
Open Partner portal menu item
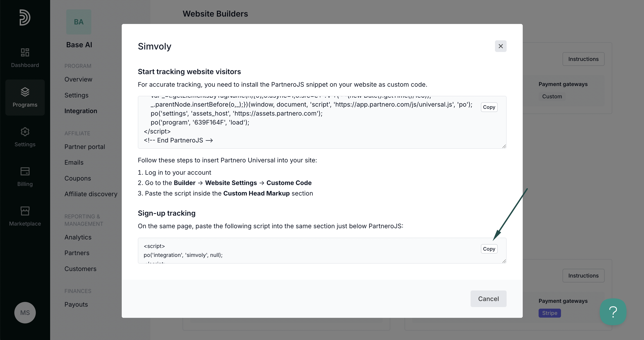[x=85, y=147]
